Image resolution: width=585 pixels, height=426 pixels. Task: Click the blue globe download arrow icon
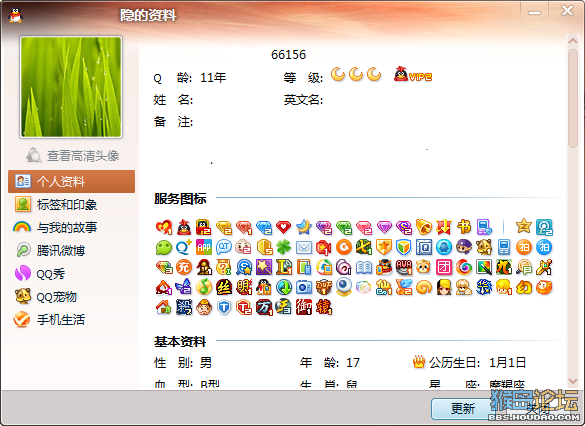284,287
